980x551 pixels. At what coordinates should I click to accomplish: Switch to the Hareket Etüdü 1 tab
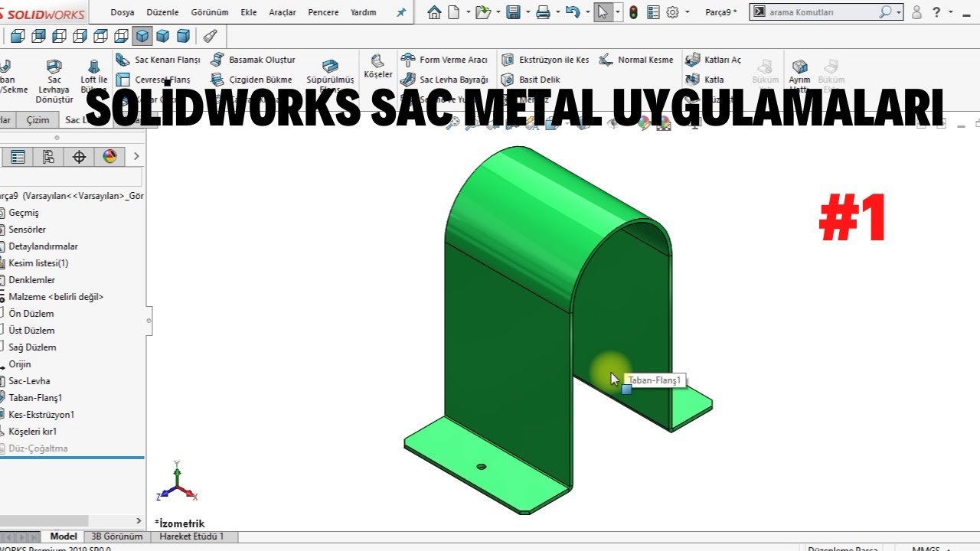[191, 536]
